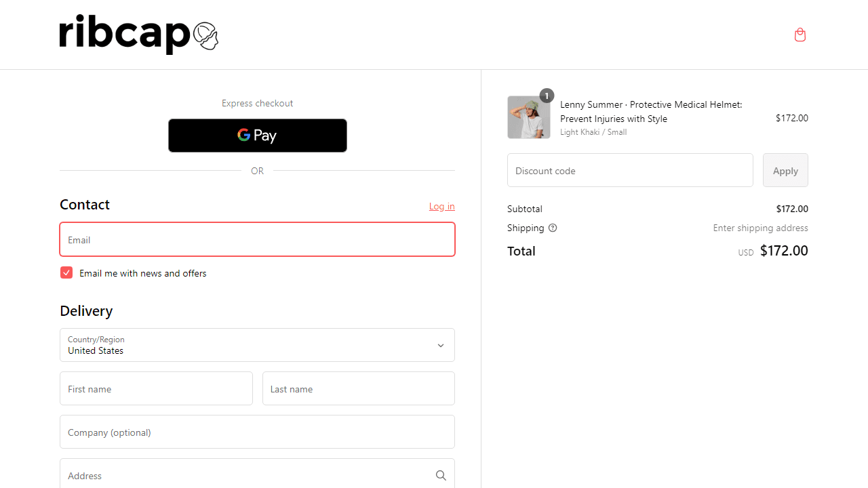Open the Country/Region dropdown
This screenshot has height=488, width=868.
[258, 345]
